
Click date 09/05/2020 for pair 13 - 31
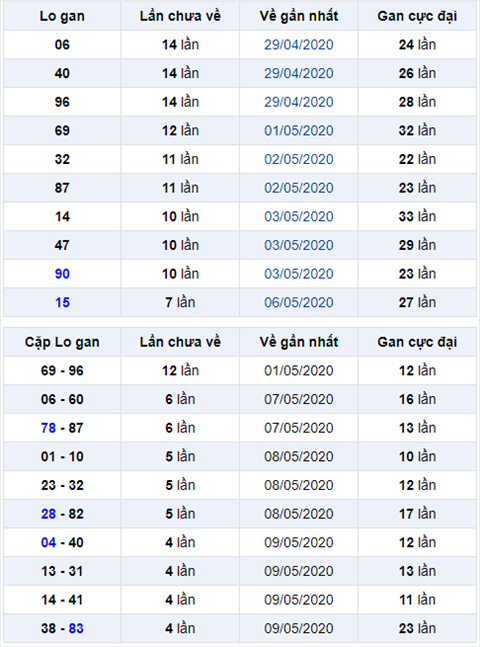(299, 571)
